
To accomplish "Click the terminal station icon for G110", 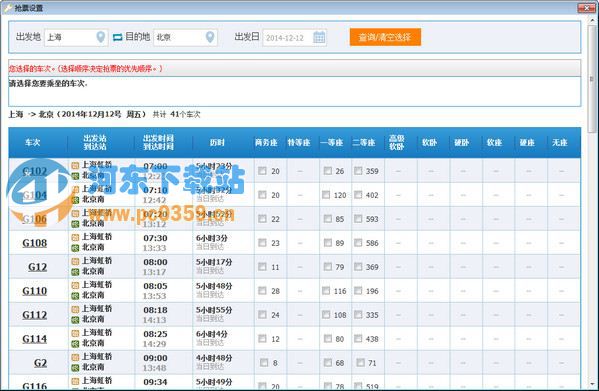I will coord(75,296).
